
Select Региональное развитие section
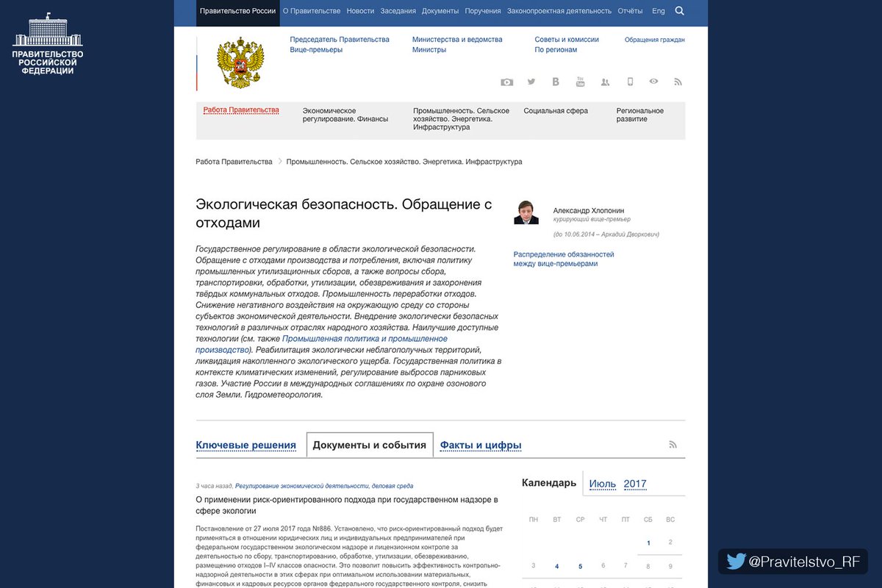coord(640,115)
